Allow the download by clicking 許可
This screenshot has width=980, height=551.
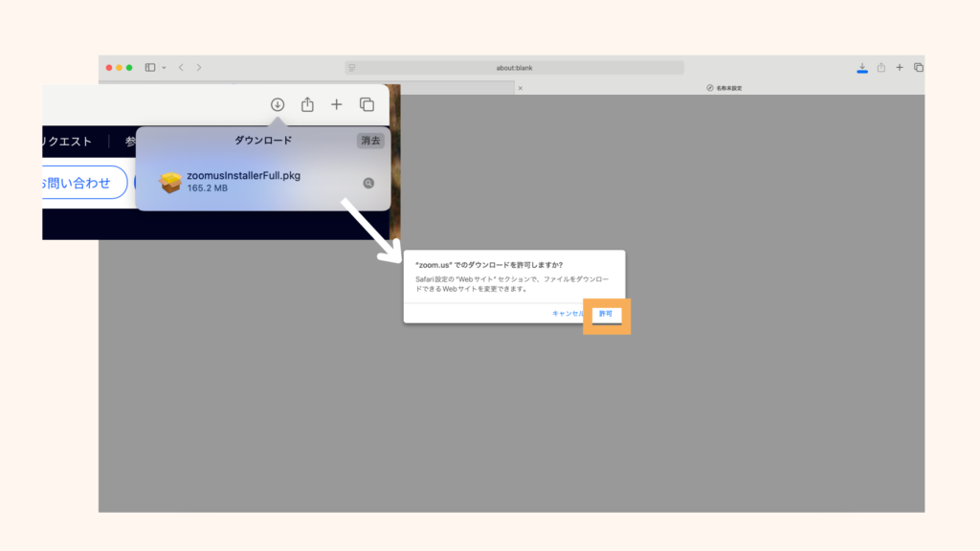tap(605, 314)
